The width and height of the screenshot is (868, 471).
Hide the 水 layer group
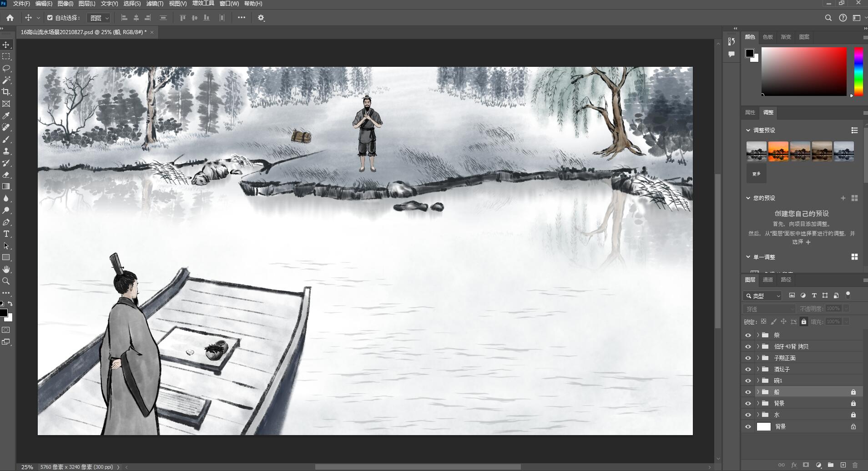pyautogui.click(x=748, y=415)
